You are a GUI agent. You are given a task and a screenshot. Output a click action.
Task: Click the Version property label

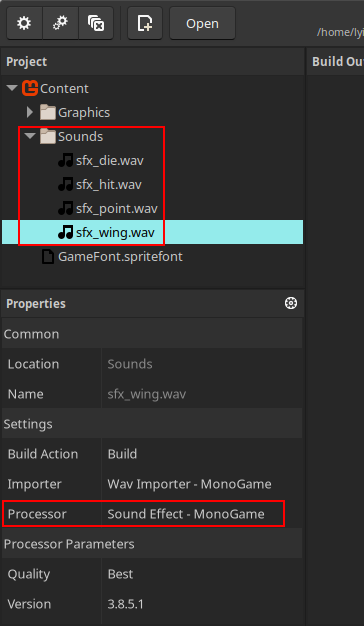click(x=29, y=604)
